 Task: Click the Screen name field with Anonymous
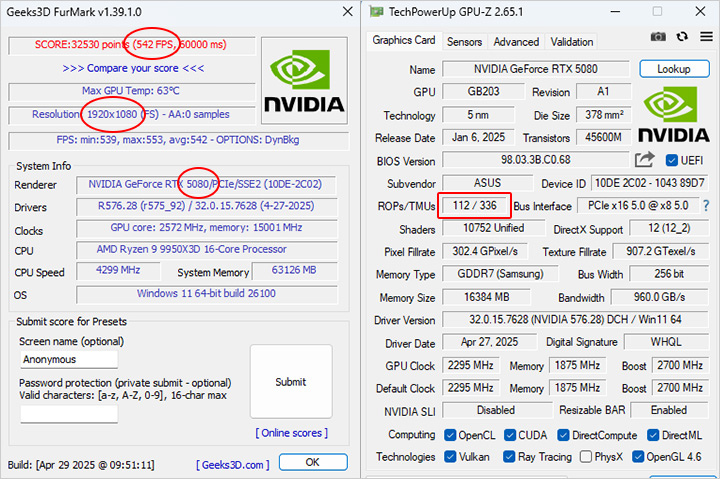69,359
